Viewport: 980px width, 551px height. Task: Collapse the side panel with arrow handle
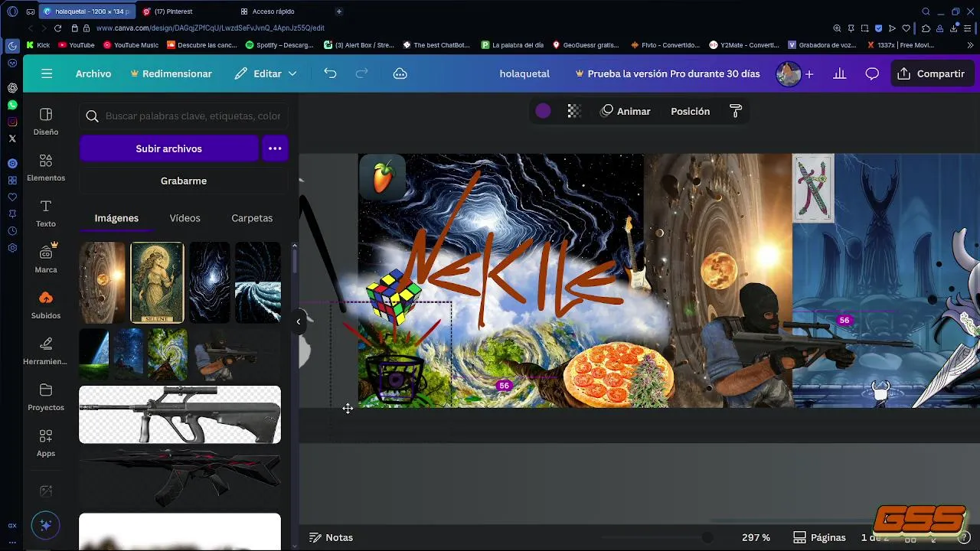click(x=299, y=321)
